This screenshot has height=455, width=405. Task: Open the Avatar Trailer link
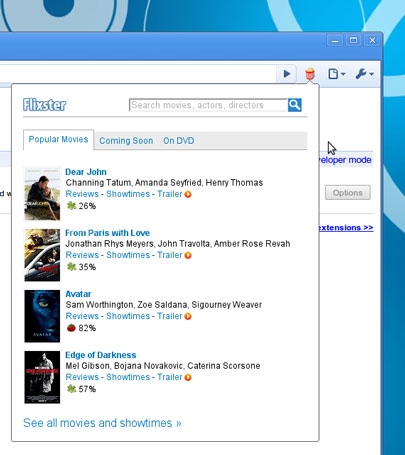[170, 316]
